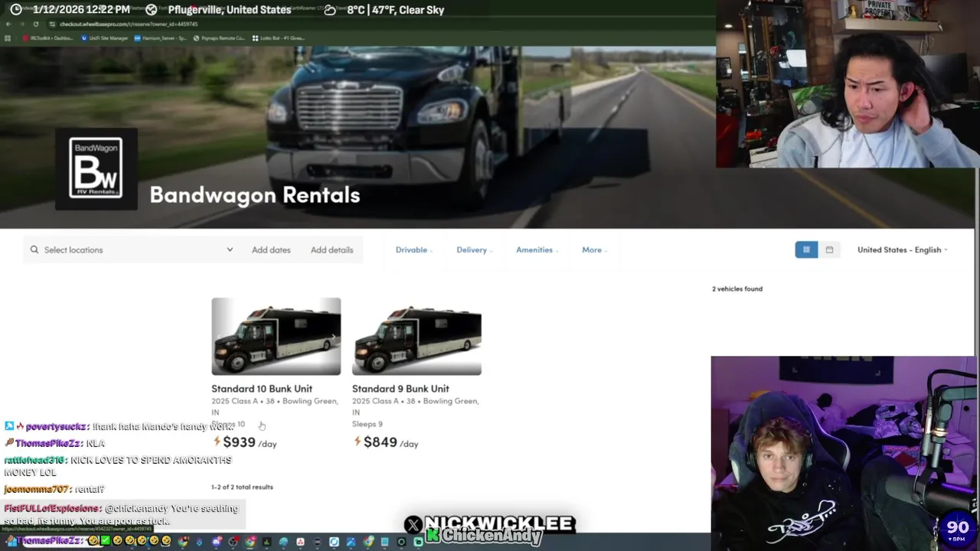
Task: Open the Standard 10 Bunk Unit title link
Action: point(262,389)
